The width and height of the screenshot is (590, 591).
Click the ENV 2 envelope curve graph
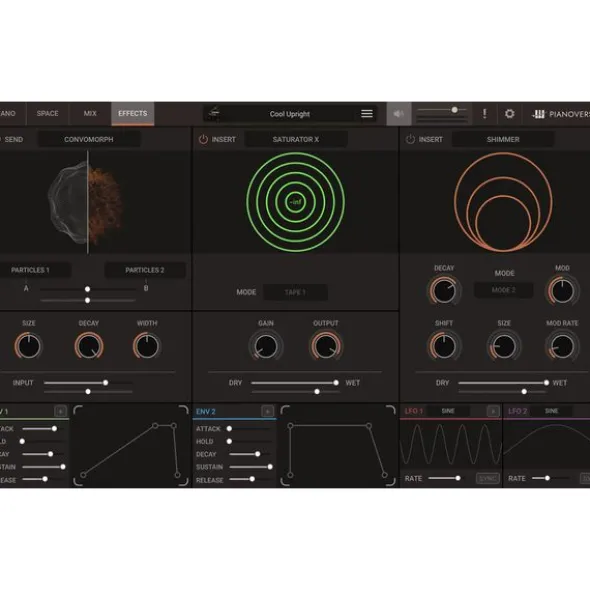(338, 446)
